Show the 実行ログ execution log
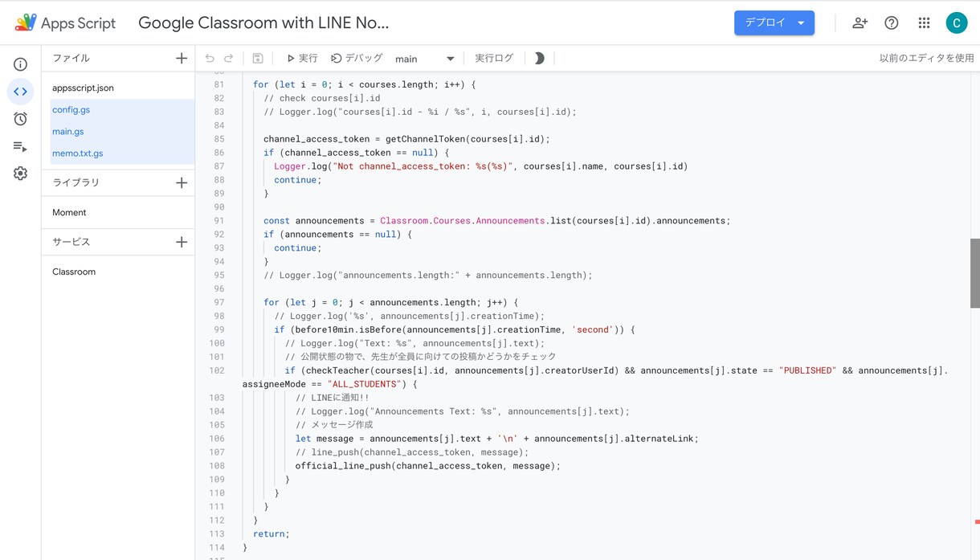980x560 pixels. pyautogui.click(x=494, y=58)
